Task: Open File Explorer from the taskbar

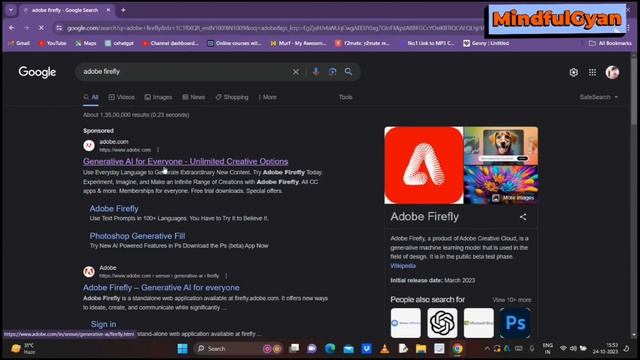Action: pyautogui.click(x=421, y=349)
